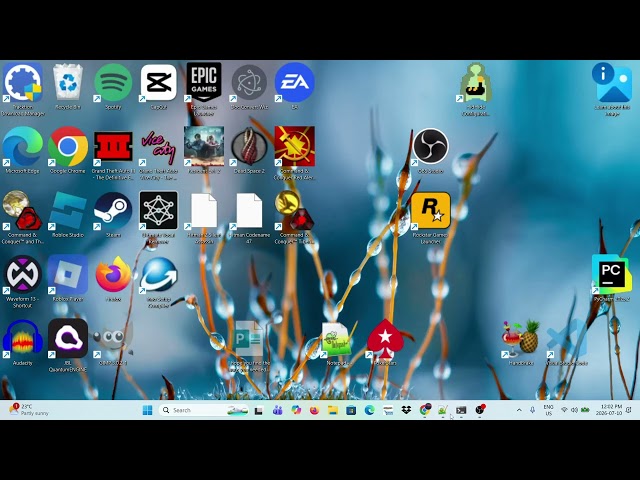
Task: Switch to the taskbar app with red dot
Action: point(480,410)
